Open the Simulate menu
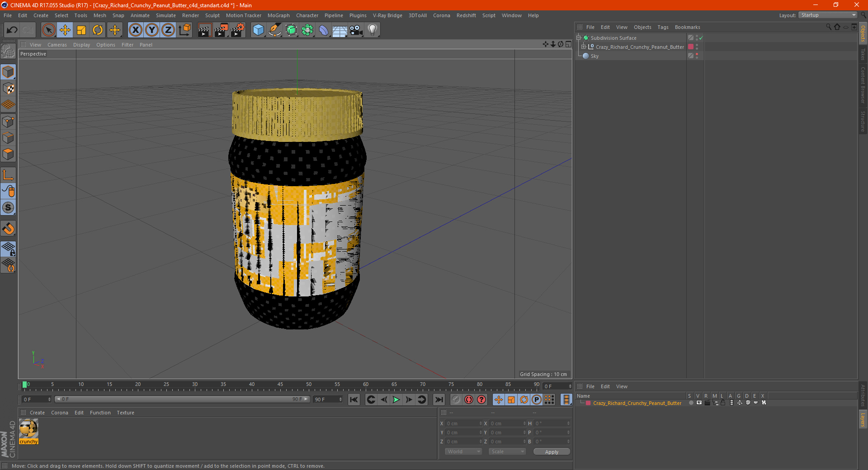868x470 pixels. click(x=166, y=15)
